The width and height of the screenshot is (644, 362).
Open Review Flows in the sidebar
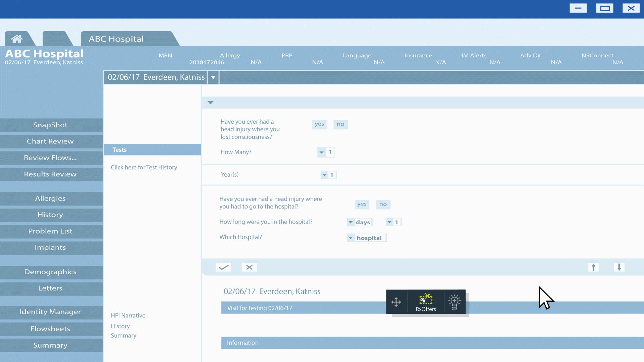click(x=51, y=158)
